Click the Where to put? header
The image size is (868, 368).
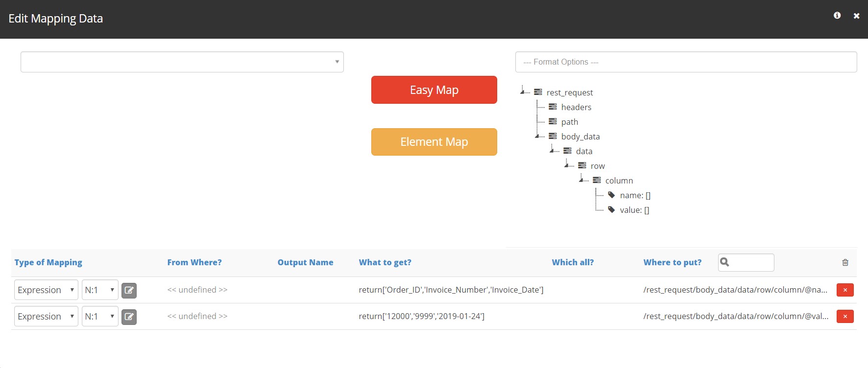673,262
